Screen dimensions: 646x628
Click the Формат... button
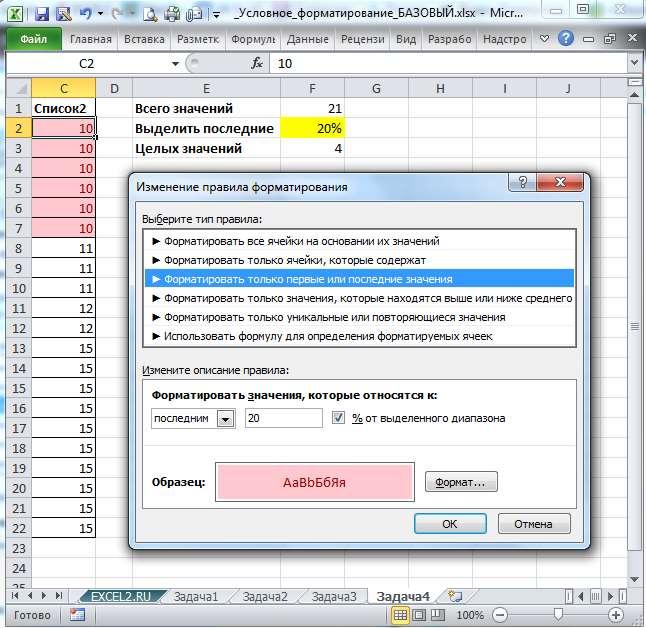tap(461, 482)
